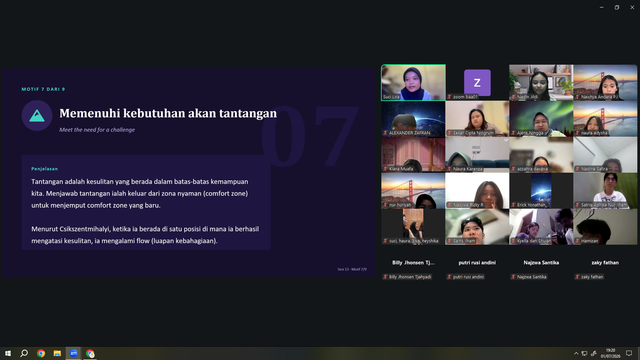Screen dimensions: 640x360
Task: Select Naura Karenza's video tile
Action: click(x=477, y=155)
